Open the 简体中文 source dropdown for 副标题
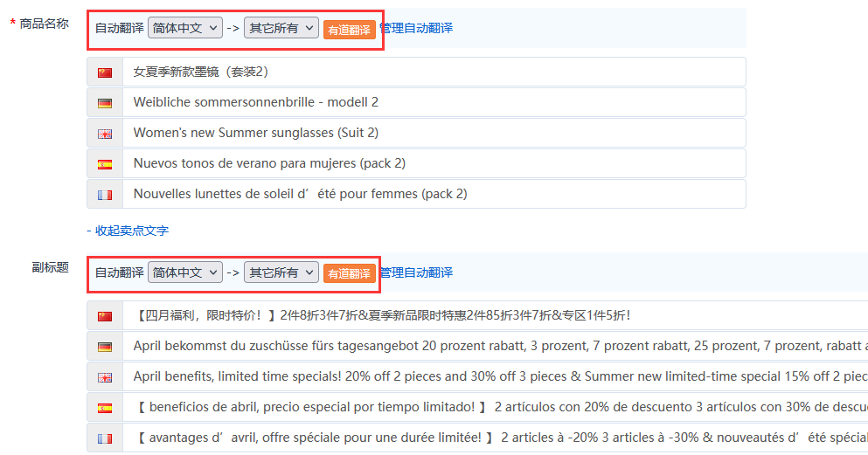868x455 pixels. click(x=185, y=272)
